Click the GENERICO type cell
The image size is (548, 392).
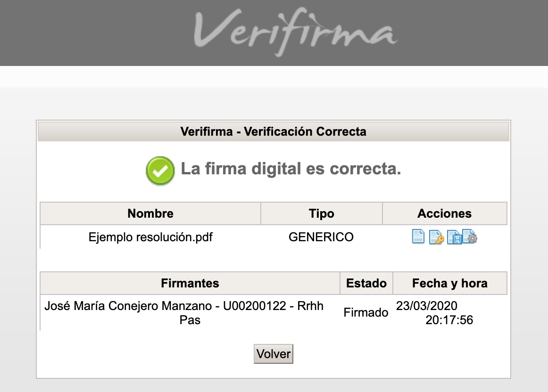tap(321, 237)
